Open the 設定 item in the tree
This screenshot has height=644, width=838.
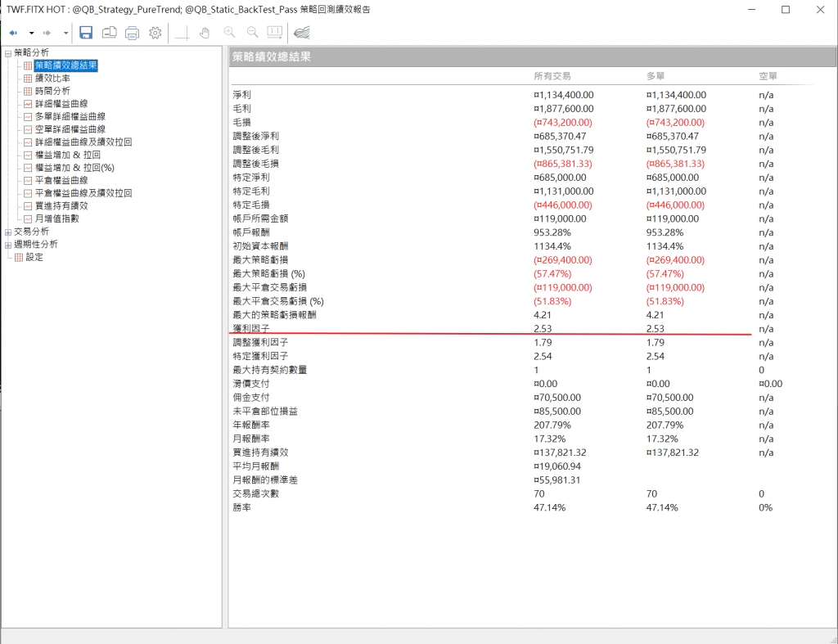click(34, 257)
